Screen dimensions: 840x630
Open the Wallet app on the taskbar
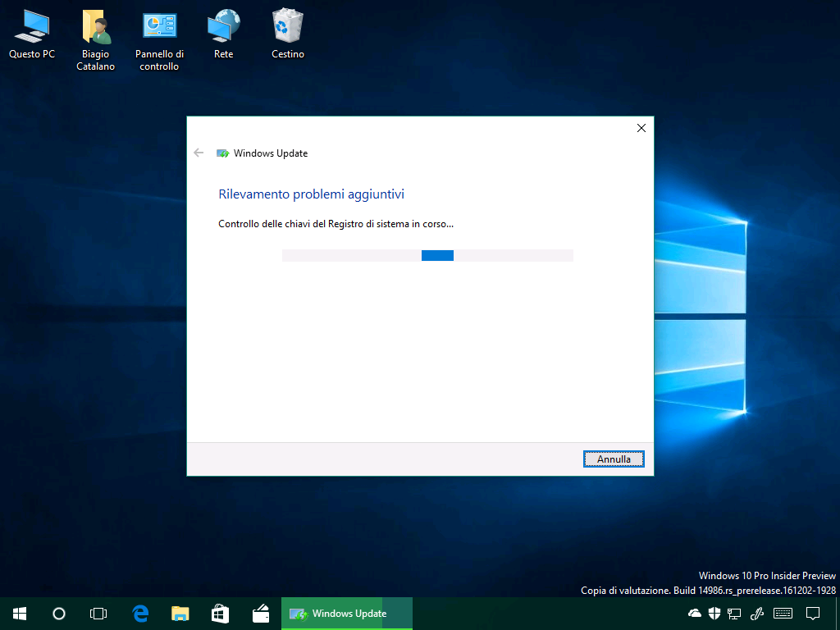(x=261, y=614)
